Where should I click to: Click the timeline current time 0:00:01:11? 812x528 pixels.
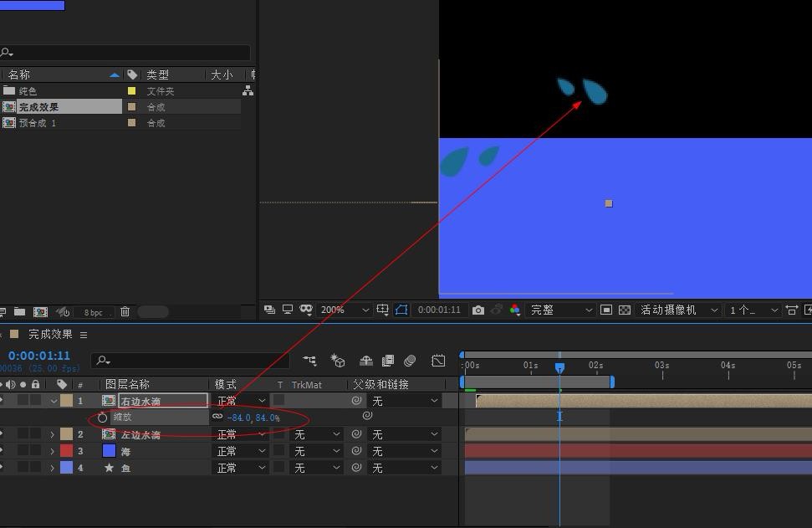(x=38, y=356)
